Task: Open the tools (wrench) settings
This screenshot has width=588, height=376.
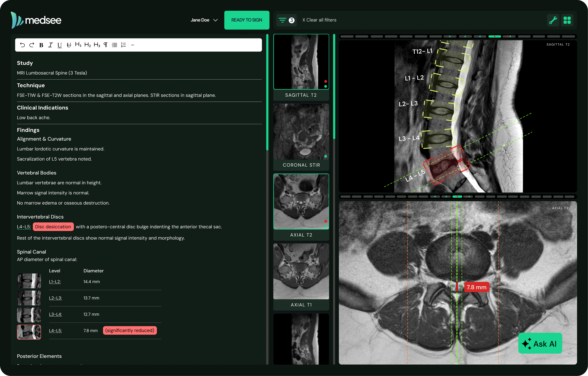Action: pos(553,20)
